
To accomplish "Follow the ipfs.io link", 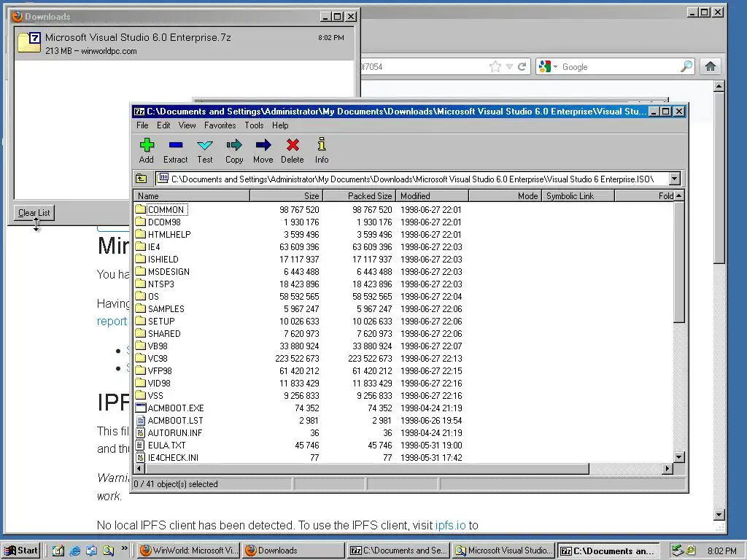I will [450, 525].
